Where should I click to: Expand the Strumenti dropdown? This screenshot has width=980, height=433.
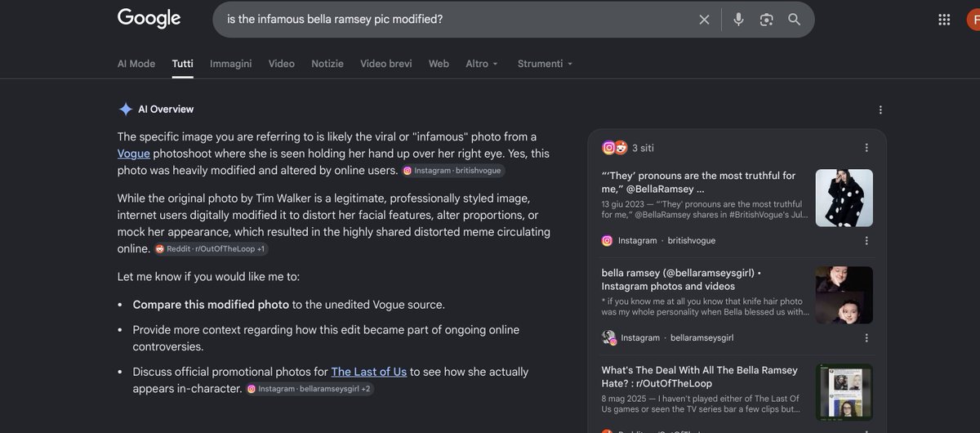click(x=546, y=64)
